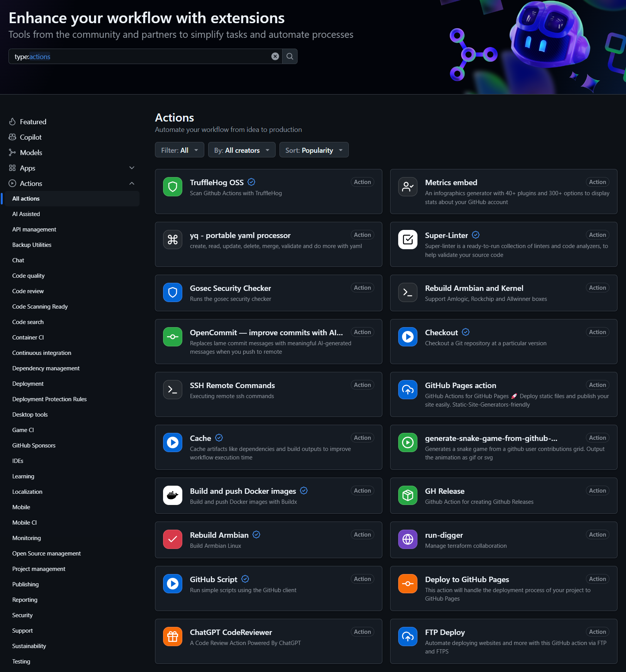Open FTP Deploy action link

point(445,632)
